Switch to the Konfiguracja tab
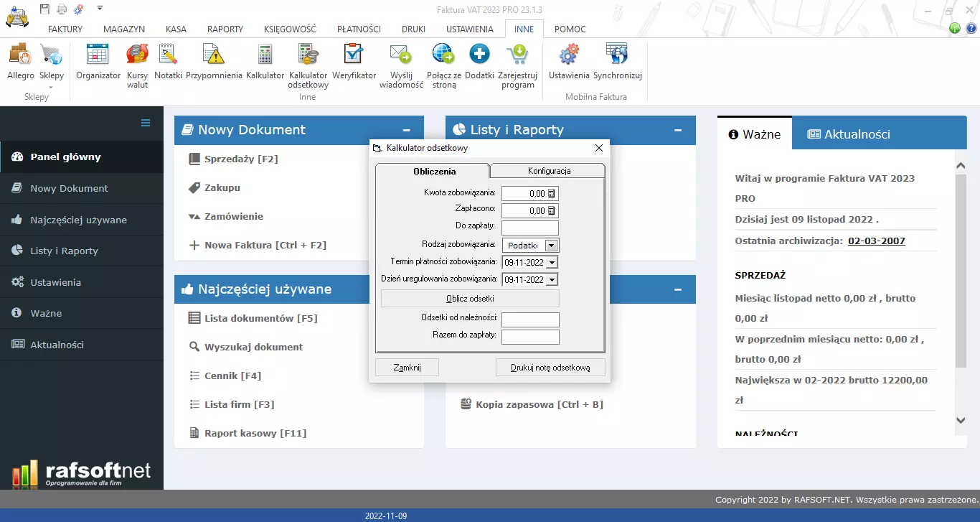The width and height of the screenshot is (980, 522). pos(549,171)
